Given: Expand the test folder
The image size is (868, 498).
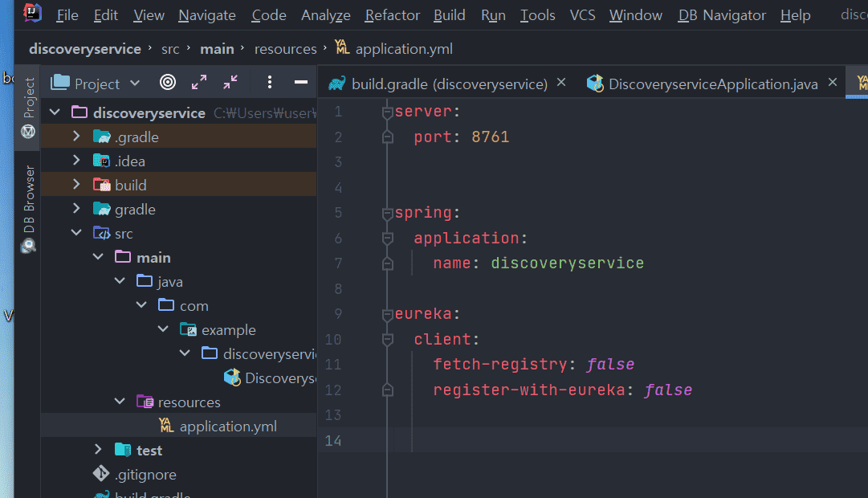Looking at the screenshot, I should (x=98, y=450).
